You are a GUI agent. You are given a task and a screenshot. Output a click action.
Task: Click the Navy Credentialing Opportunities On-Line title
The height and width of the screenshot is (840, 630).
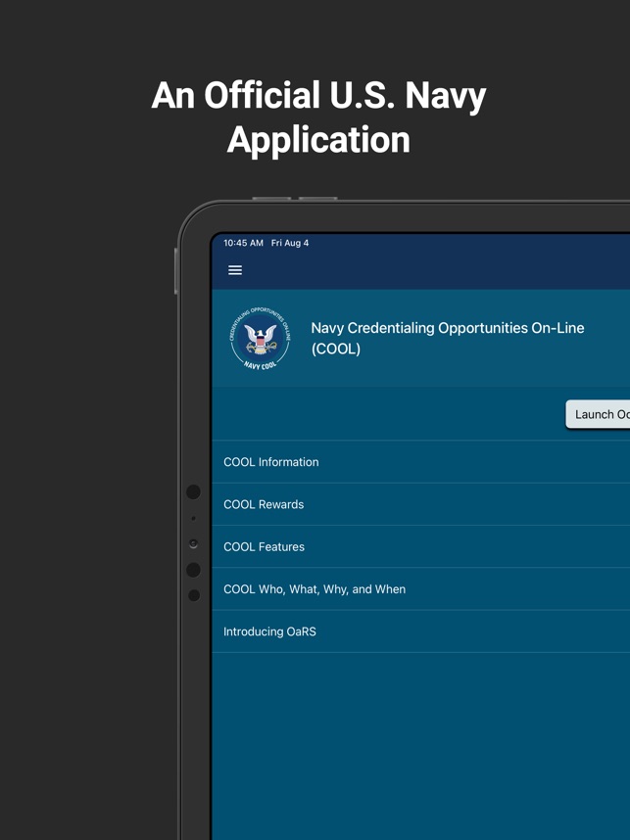(x=447, y=338)
